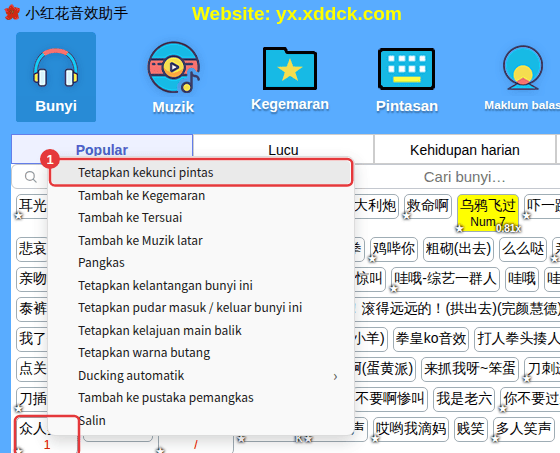Open the Maklum balas icon
This screenshot has height=453, width=560.
pos(523,68)
